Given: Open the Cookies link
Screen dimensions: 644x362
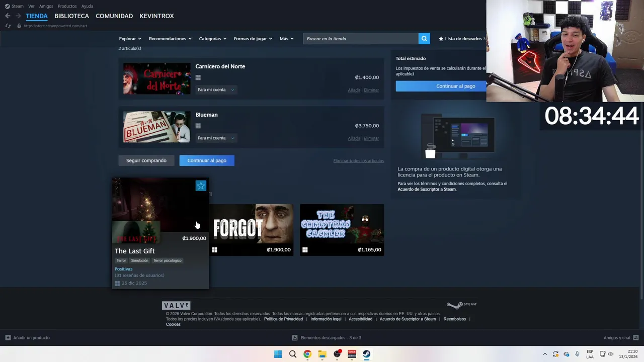Looking at the screenshot, I should 173,324.
